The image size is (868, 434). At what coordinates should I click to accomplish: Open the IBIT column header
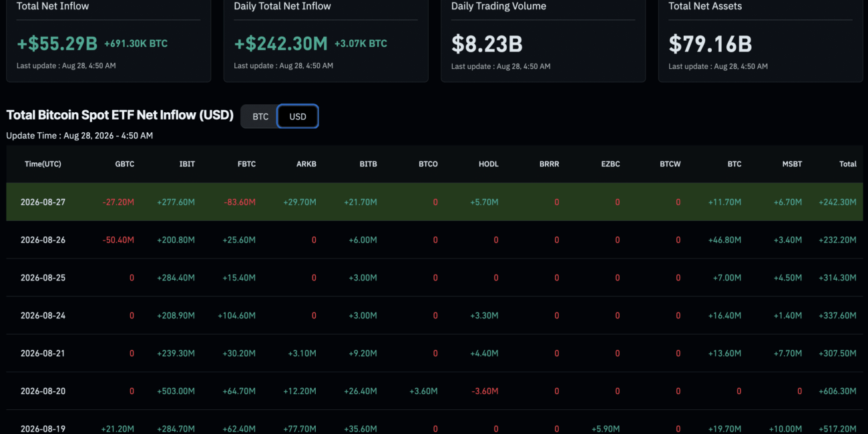point(187,164)
